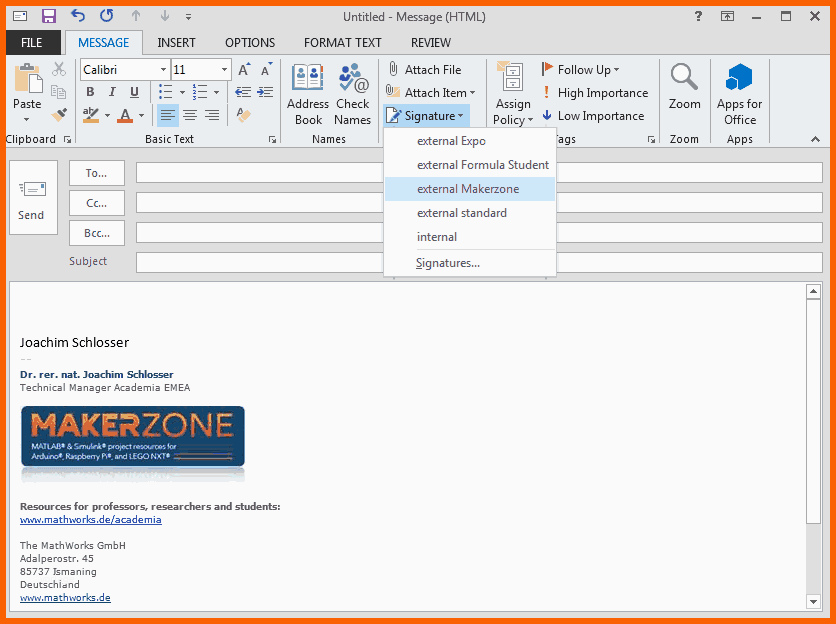836x624 pixels.
Task: Open the Address Book
Action: [x=308, y=94]
